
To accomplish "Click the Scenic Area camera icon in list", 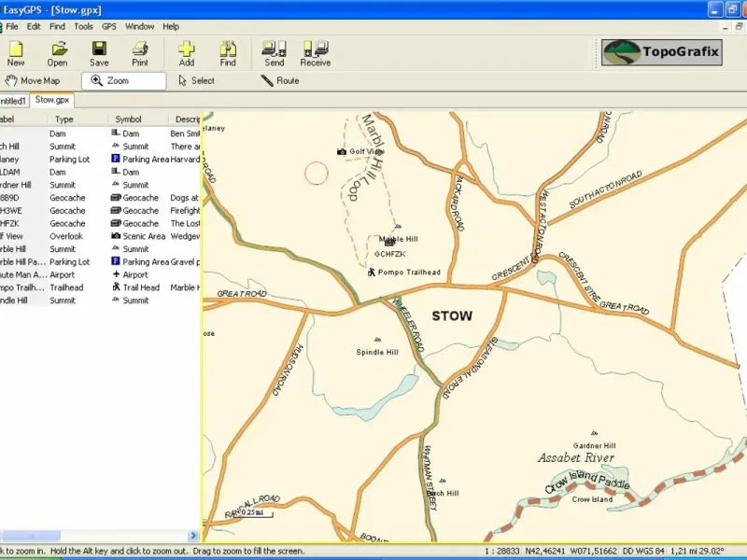I will click(116, 236).
